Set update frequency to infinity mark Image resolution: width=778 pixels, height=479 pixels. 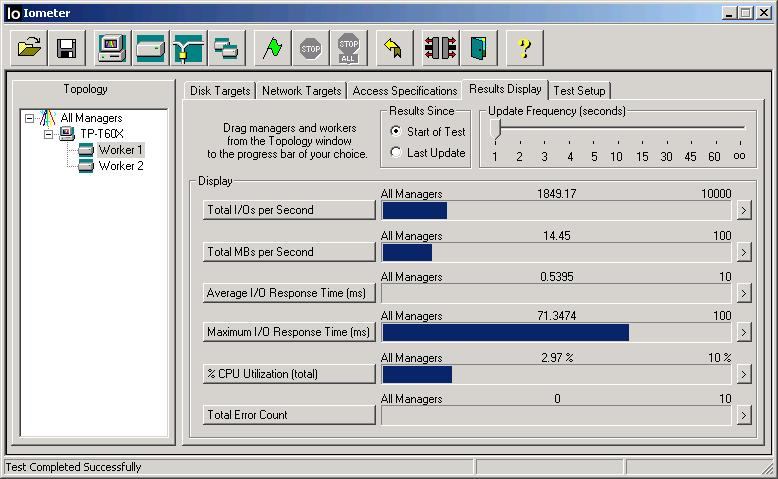tap(739, 156)
